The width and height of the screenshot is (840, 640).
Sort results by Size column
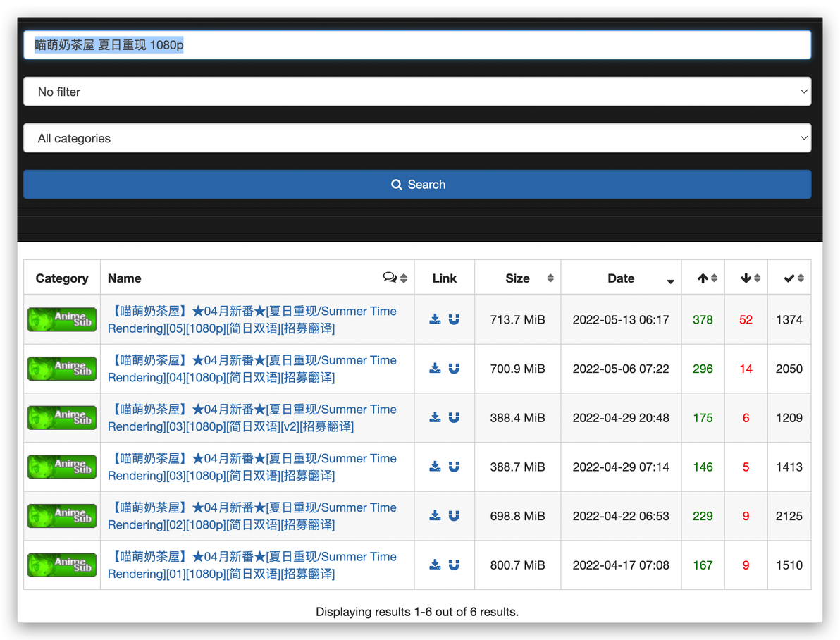point(517,278)
